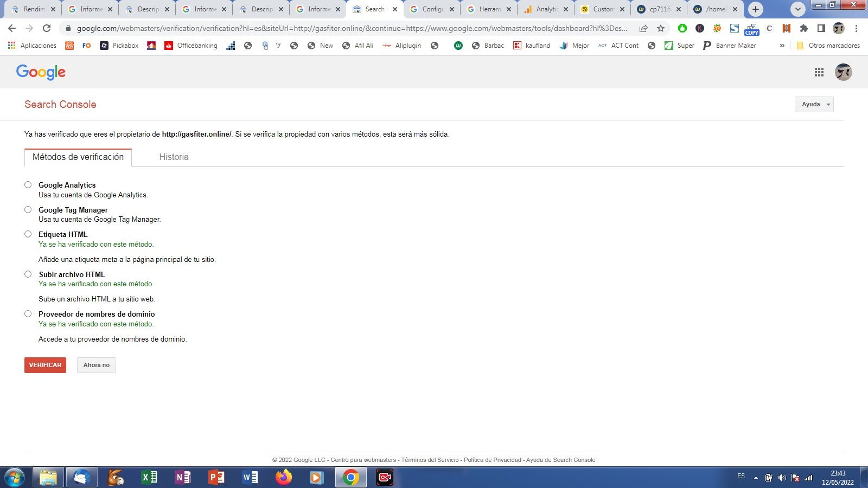Image resolution: width=868 pixels, height=488 pixels.
Task: Click the red VERIFICAR button
Action: point(45,365)
